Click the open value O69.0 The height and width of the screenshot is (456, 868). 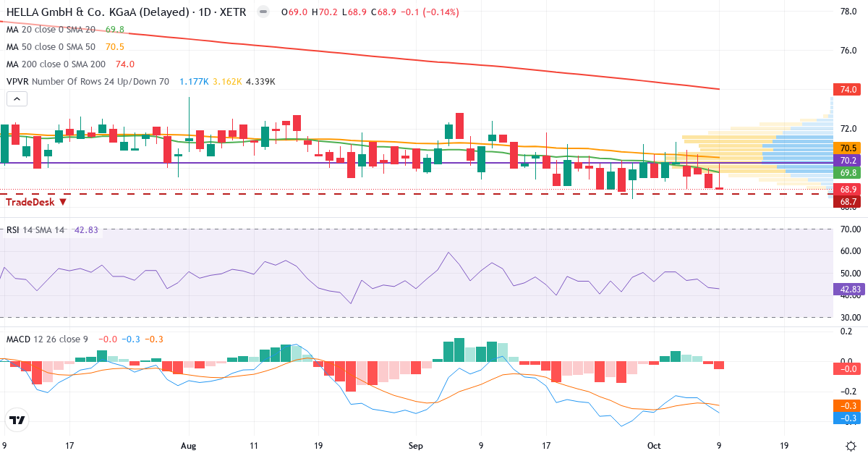click(294, 12)
